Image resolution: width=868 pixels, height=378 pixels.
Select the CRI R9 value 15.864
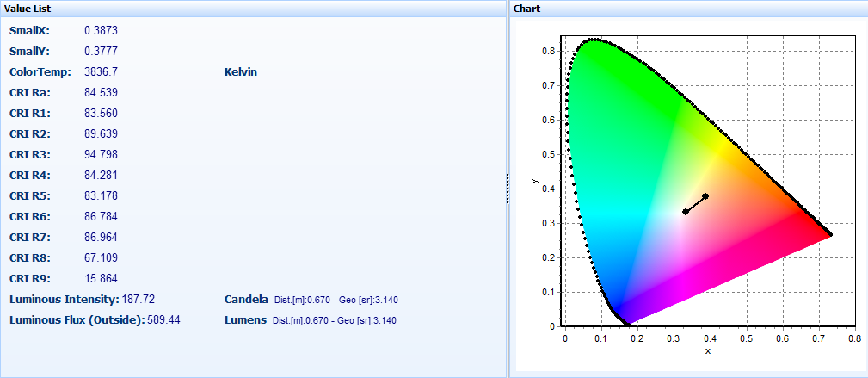coord(102,278)
